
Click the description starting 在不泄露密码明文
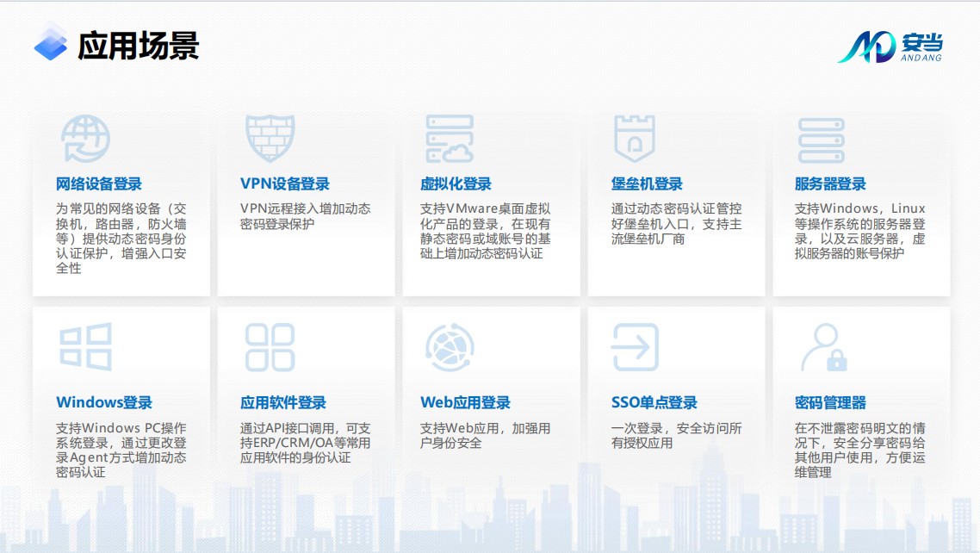pos(860,450)
